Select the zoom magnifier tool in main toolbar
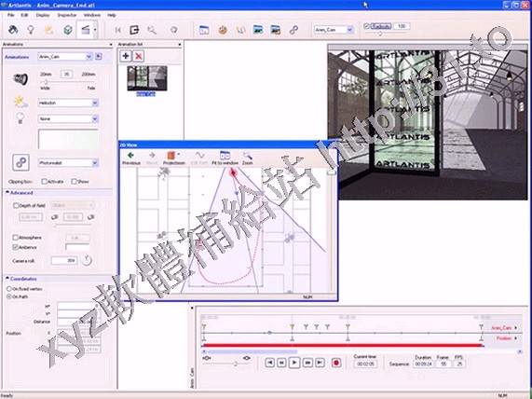This screenshot has height=399, width=532. coord(152,30)
